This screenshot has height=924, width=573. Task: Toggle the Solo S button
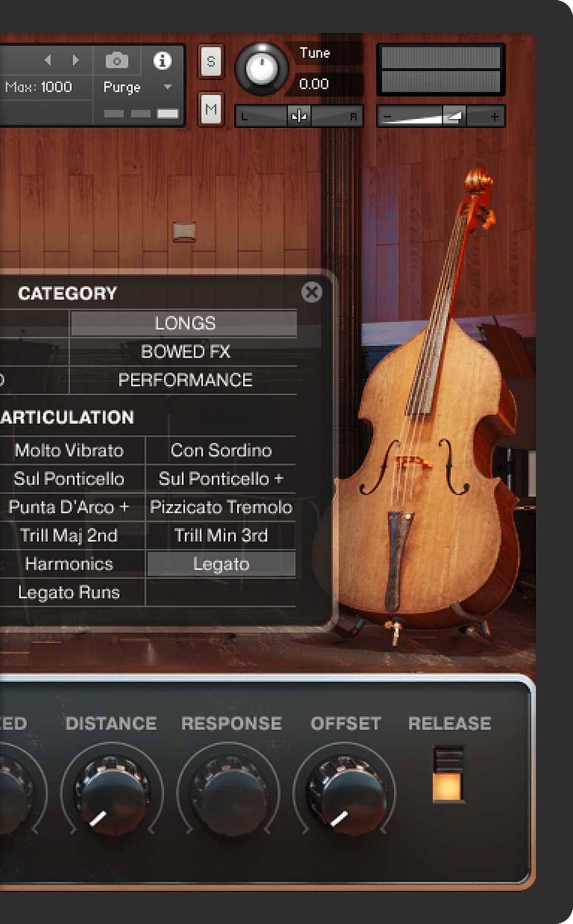(211, 62)
